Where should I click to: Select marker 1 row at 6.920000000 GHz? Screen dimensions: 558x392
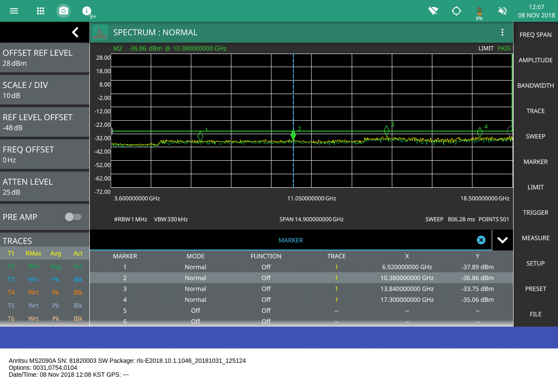tap(301, 267)
